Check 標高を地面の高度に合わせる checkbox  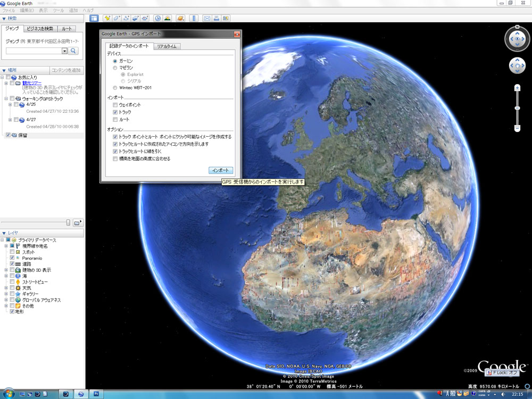[x=115, y=159]
